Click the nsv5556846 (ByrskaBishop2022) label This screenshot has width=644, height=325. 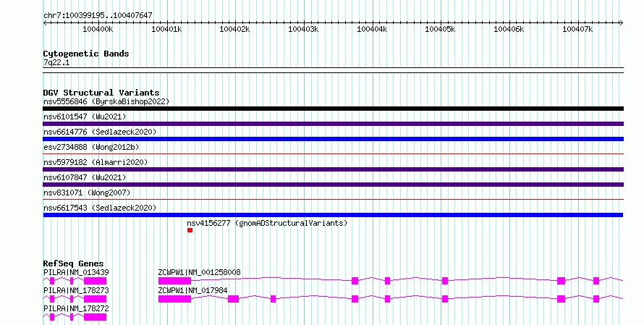[106, 101]
